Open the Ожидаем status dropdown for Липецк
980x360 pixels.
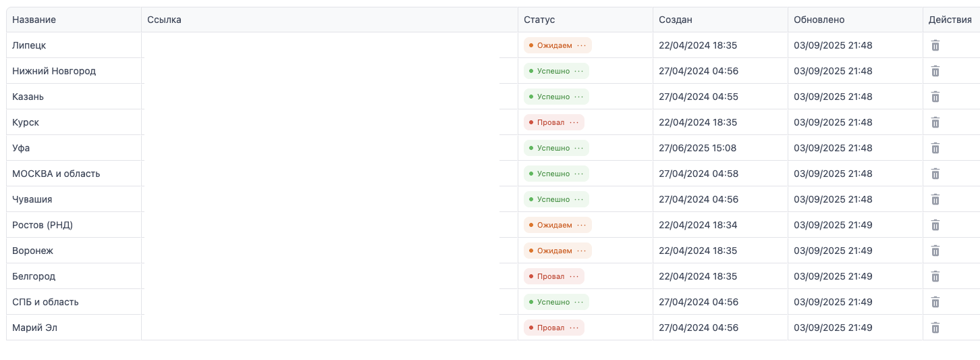point(581,45)
